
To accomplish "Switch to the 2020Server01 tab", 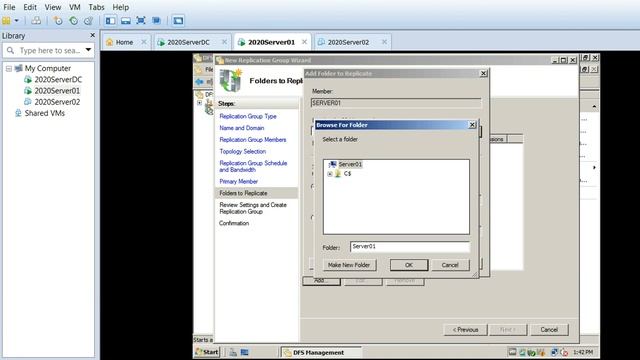I will click(271, 42).
